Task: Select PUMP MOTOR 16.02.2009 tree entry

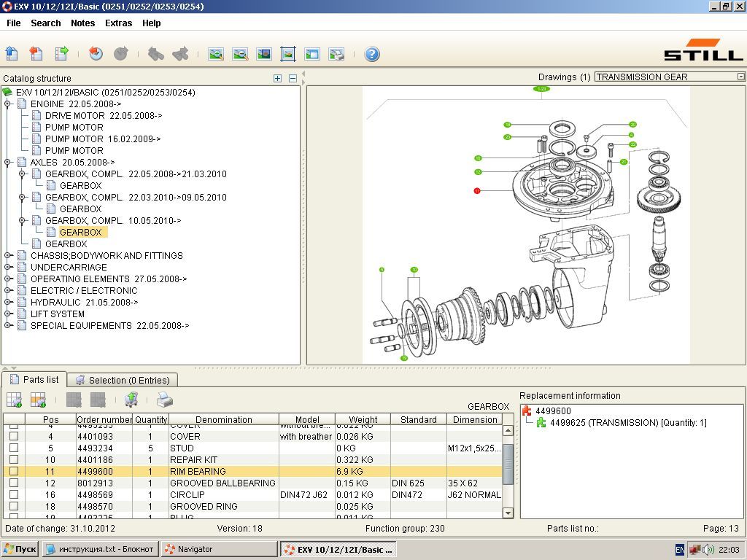Action: [x=102, y=139]
